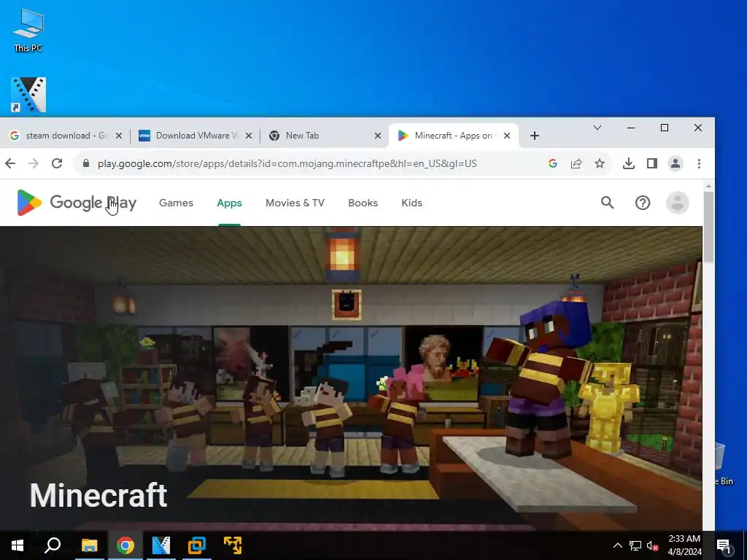
Task: Click the Google Play logo
Action: coord(77,203)
